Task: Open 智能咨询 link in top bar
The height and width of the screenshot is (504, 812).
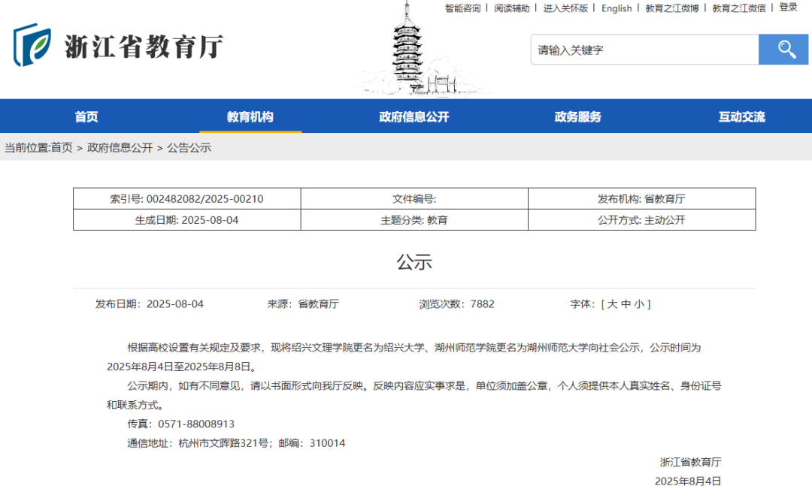Action: [462, 8]
